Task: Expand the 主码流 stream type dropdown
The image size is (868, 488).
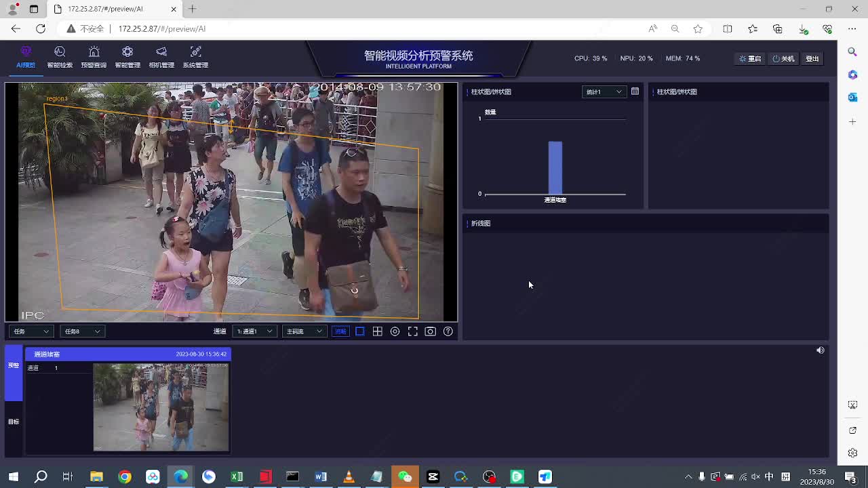Action: [x=304, y=331]
